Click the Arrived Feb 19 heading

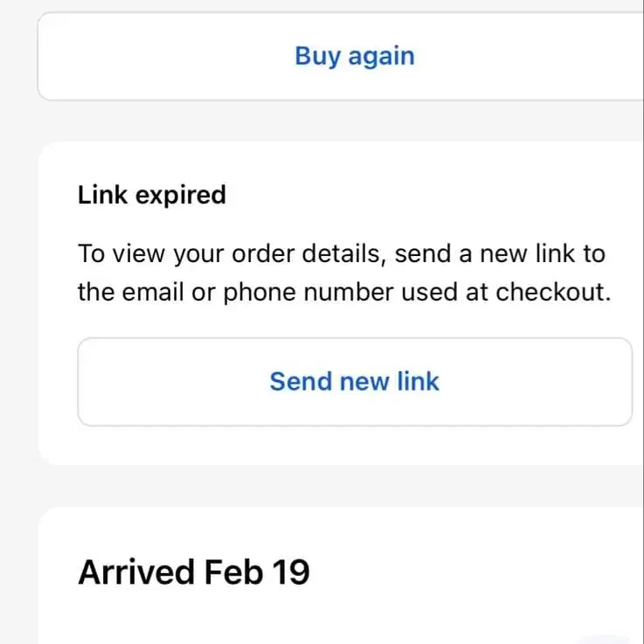[x=193, y=572]
